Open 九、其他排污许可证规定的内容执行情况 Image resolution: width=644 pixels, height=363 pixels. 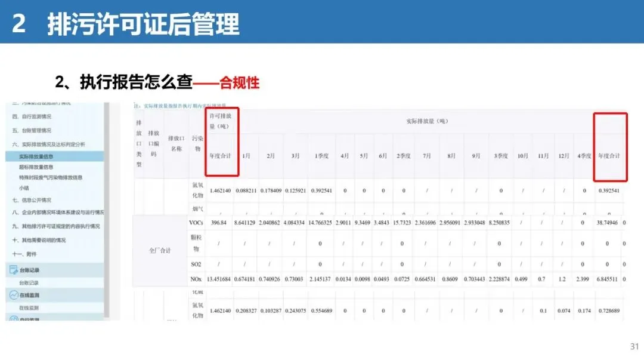tap(56, 226)
